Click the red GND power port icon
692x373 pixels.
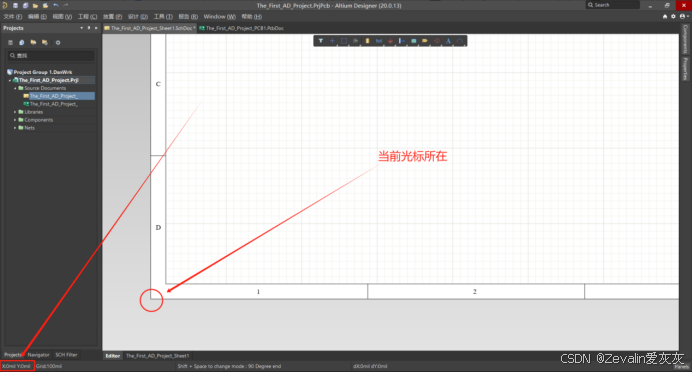coord(390,41)
